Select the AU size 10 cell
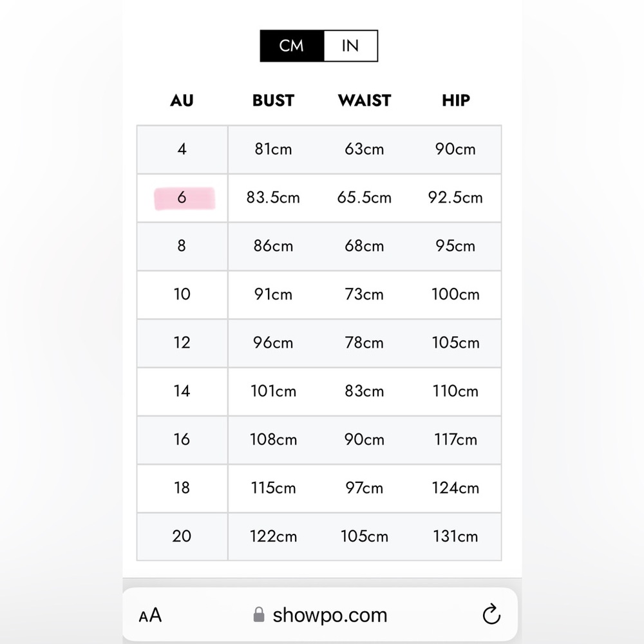Image resolution: width=644 pixels, height=644 pixels. point(182,295)
